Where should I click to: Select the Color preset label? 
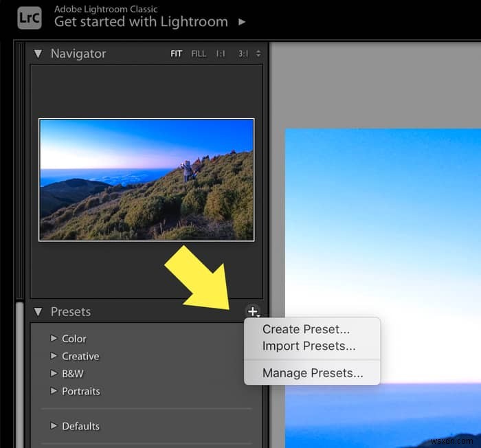coord(74,339)
